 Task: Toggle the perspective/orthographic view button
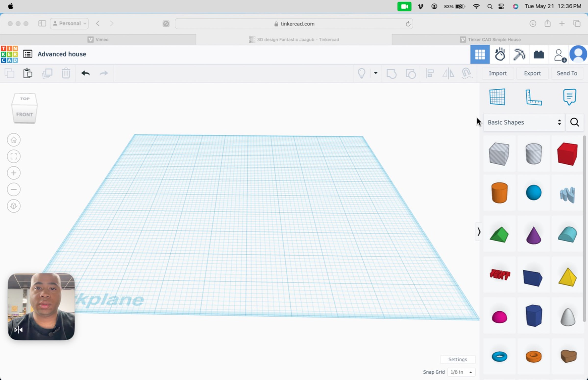coord(13,206)
